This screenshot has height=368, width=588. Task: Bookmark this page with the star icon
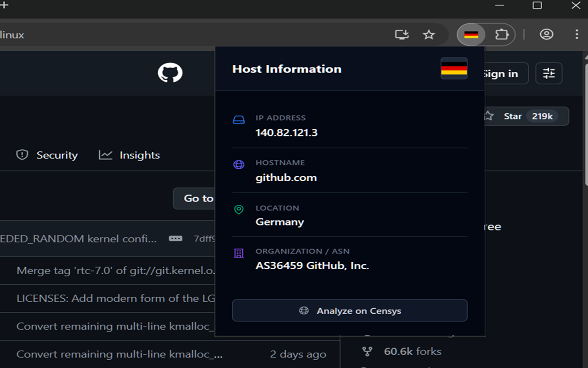(x=429, y=34)
